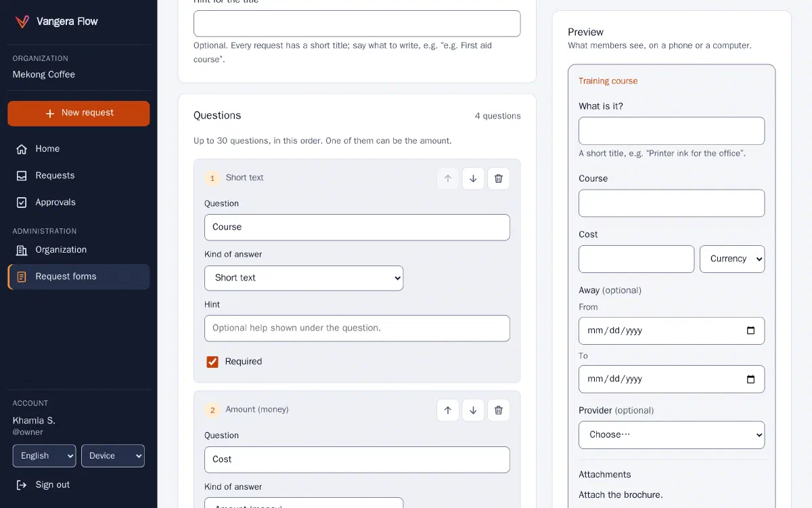Screen dimensions: 812x508
Task: Open Kind of answer dropdown showing Short text
Action: click(304, 278)
